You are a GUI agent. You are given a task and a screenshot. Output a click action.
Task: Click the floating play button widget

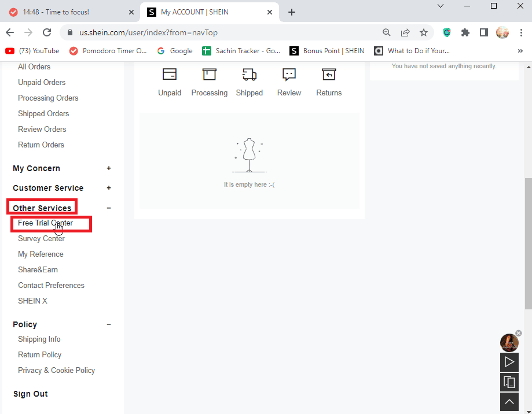tap(509, 362)
